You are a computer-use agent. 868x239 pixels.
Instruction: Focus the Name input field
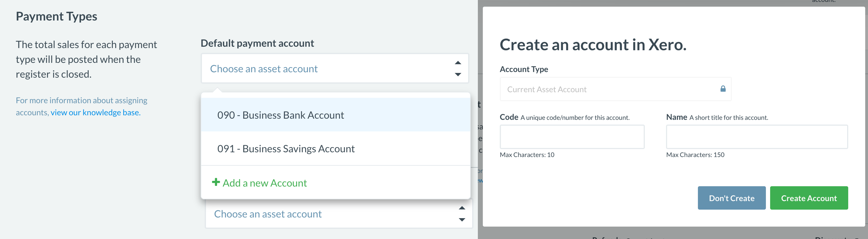click(x=757, y=136)
